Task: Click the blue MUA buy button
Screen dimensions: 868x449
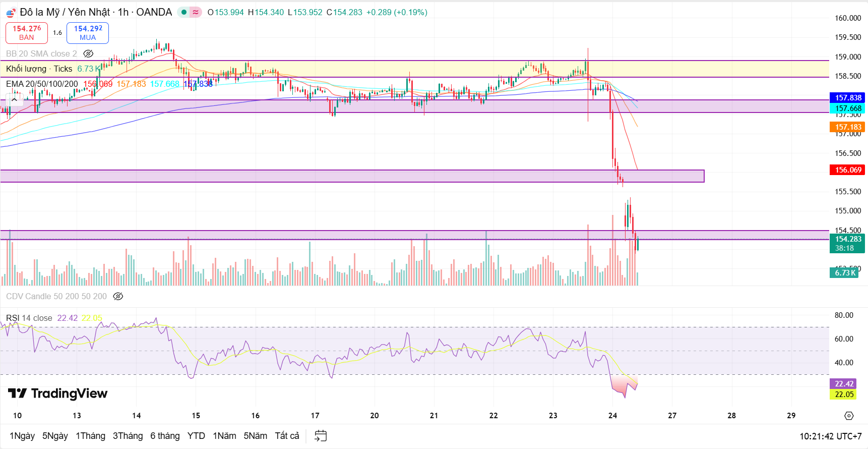Action: coord(88,33)
